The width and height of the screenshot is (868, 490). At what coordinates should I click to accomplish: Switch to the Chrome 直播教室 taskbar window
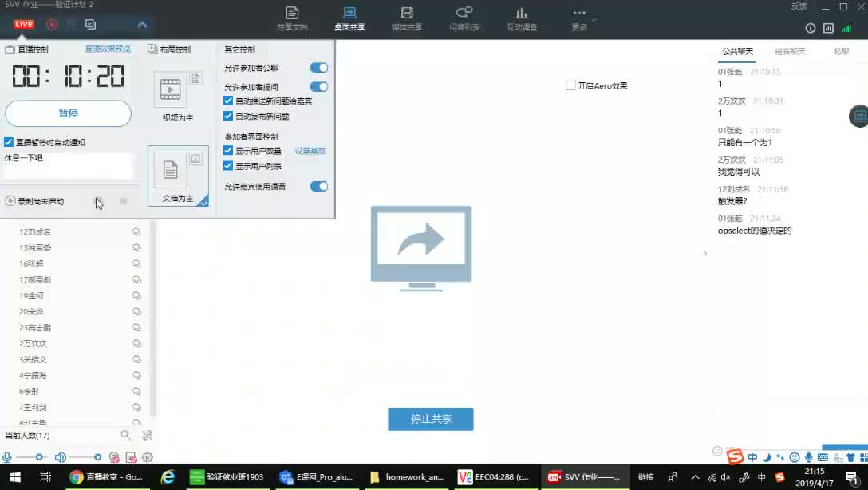(x=107, y=476)
